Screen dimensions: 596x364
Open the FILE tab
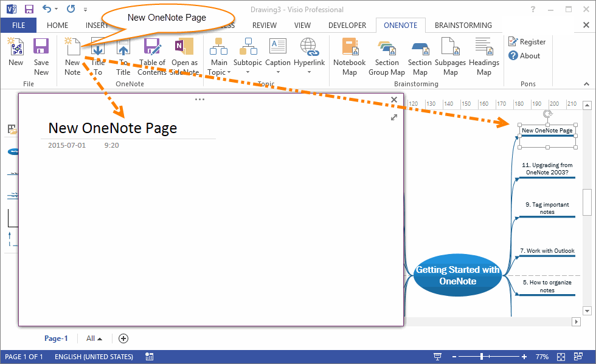click(x=19, y=26)
